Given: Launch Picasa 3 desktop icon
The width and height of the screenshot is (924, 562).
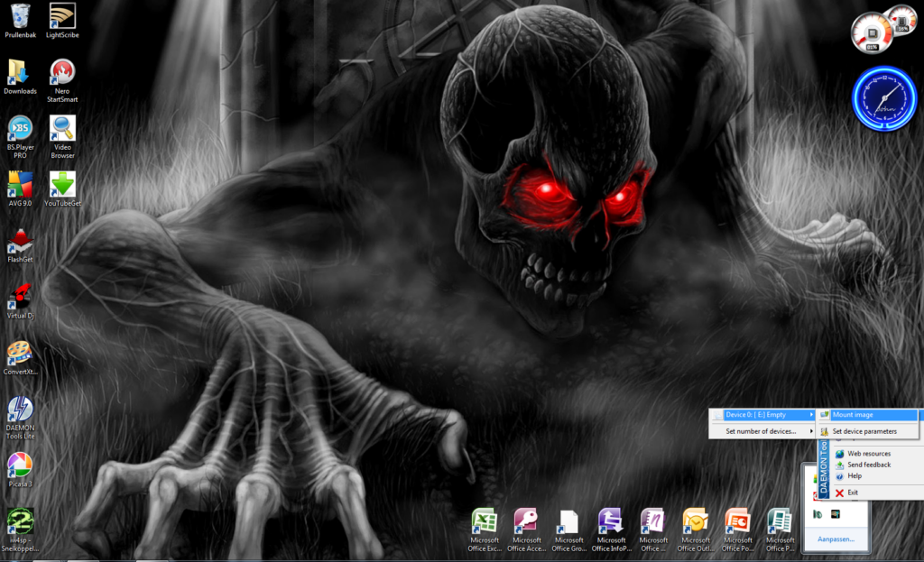Looking at the screenshot, I should point(20,469).
